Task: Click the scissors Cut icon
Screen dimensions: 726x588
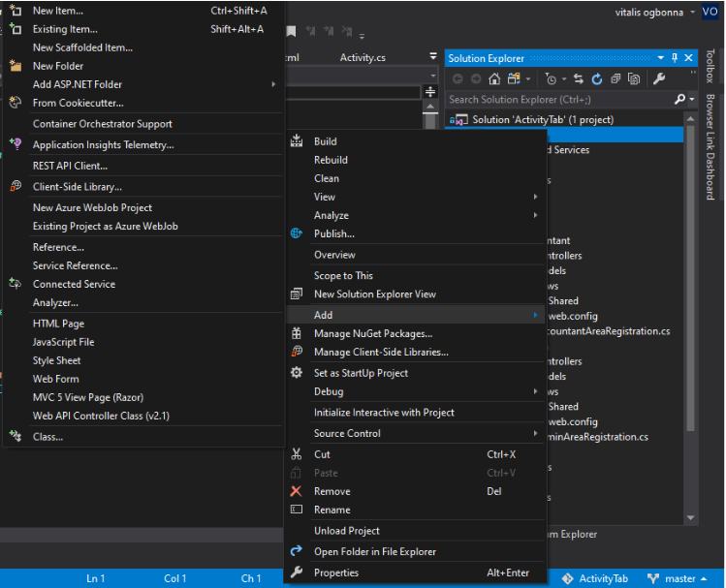Action: coord(297,454)
